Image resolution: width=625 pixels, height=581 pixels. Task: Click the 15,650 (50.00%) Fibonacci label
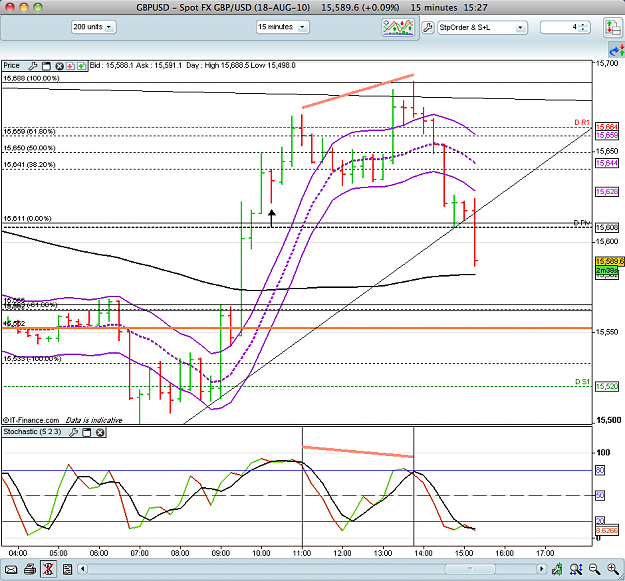[x=29, y=148]
